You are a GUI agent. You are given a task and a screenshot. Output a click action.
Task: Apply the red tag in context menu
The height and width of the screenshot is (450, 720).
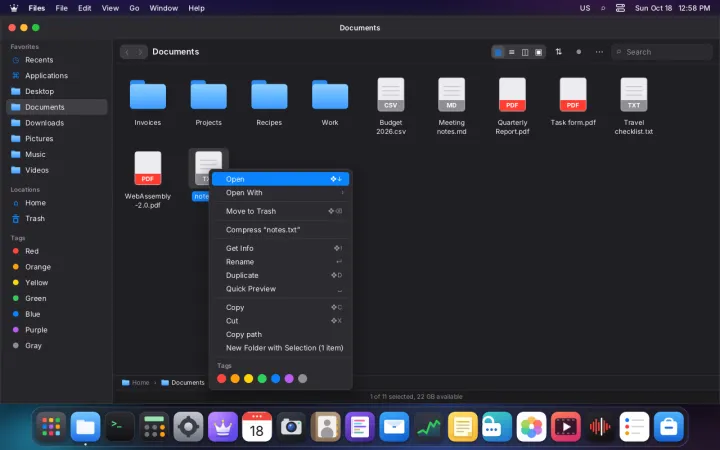[221, 379]
